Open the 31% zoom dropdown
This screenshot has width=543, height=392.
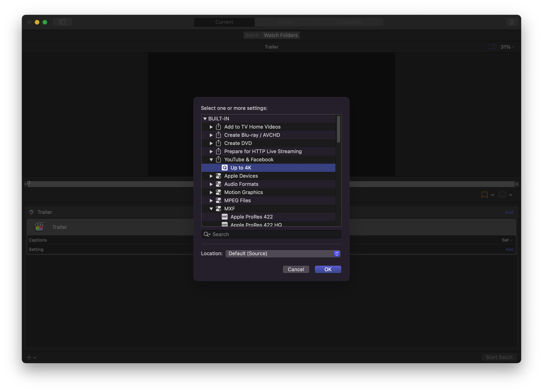(x=507, y=47)
